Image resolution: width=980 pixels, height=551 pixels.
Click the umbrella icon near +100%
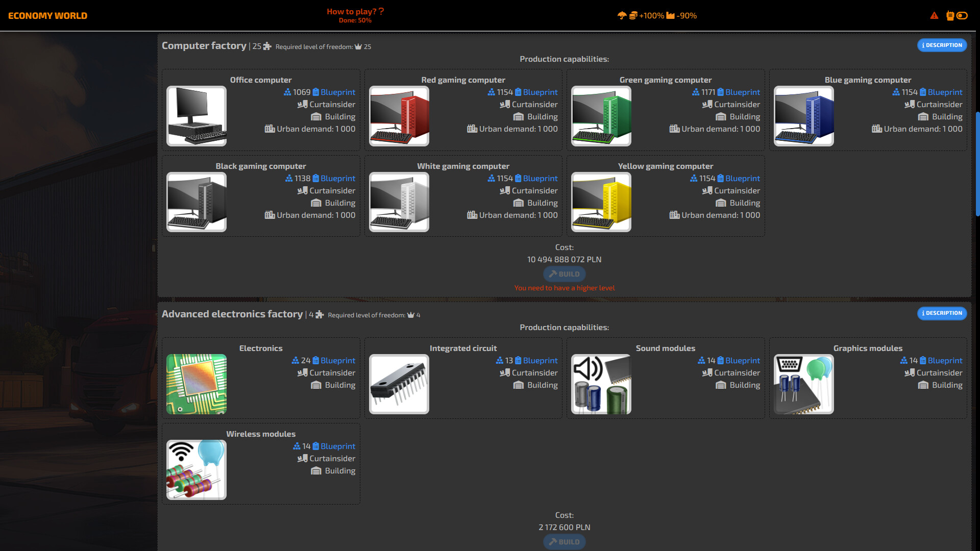tap(621, 16)
